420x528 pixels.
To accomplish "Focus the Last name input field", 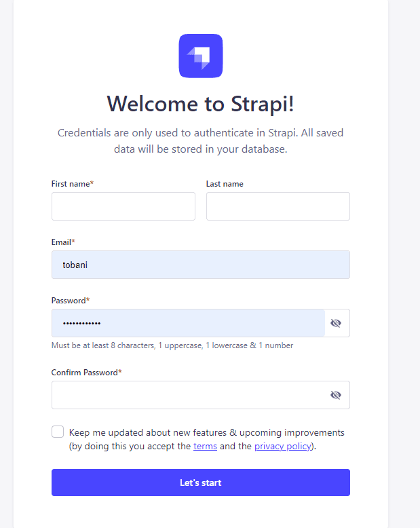I will 278,206.
